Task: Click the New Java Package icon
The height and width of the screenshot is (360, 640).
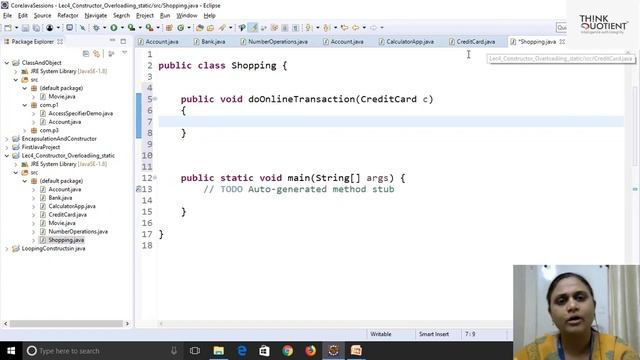Action: (x=169, y=28)
